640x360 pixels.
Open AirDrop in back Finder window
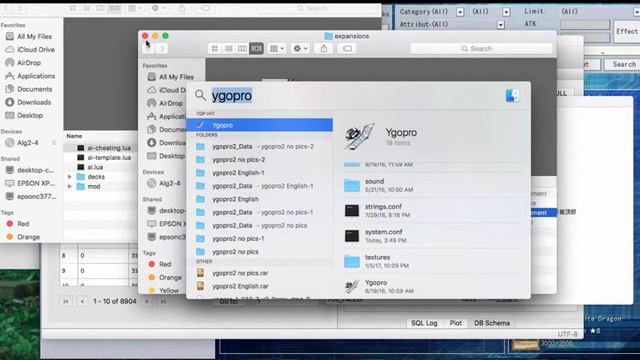pyautogui.click(x=23, y=63)
